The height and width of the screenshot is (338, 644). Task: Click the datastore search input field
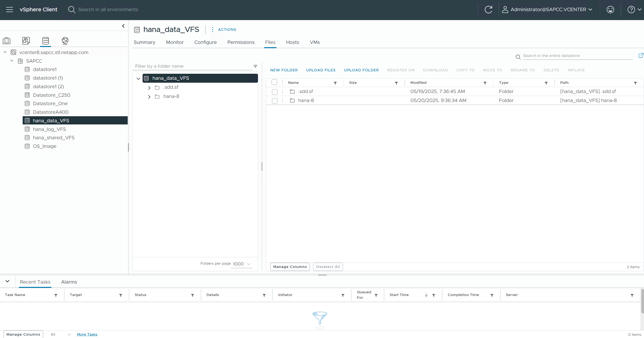click(577, 56)
